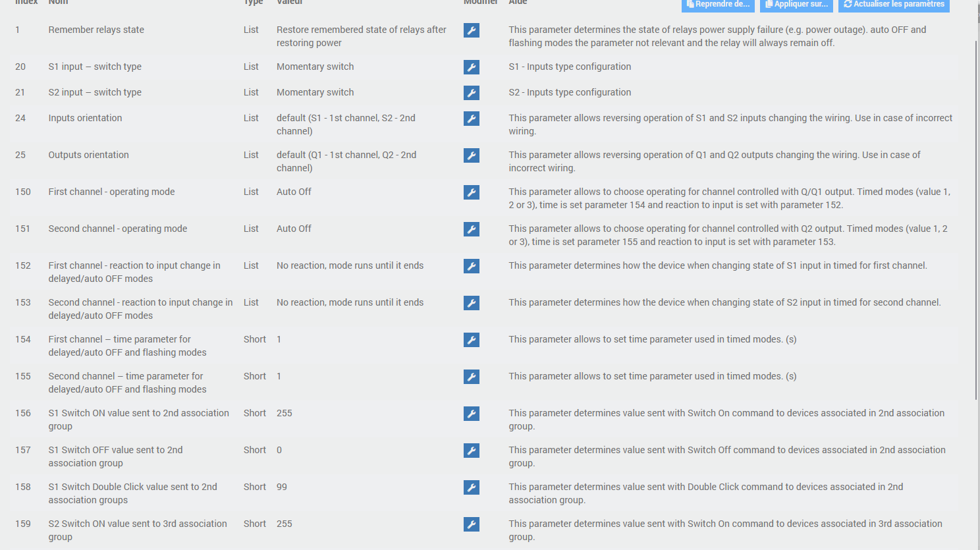Modify S1 Switch Double Click value wrench
980x550 pixels.
point(472,487)
